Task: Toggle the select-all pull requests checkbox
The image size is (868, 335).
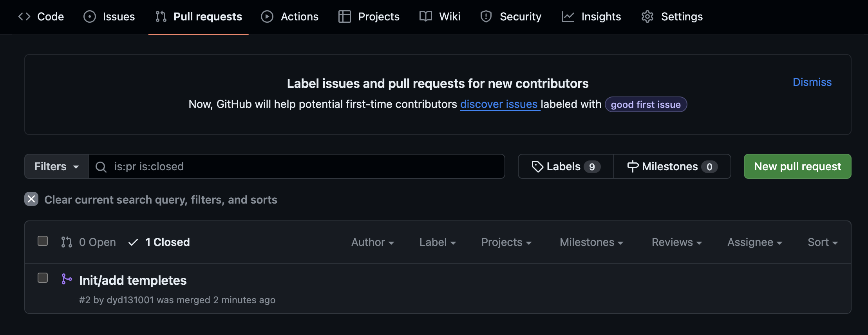Action: point(43,241)
